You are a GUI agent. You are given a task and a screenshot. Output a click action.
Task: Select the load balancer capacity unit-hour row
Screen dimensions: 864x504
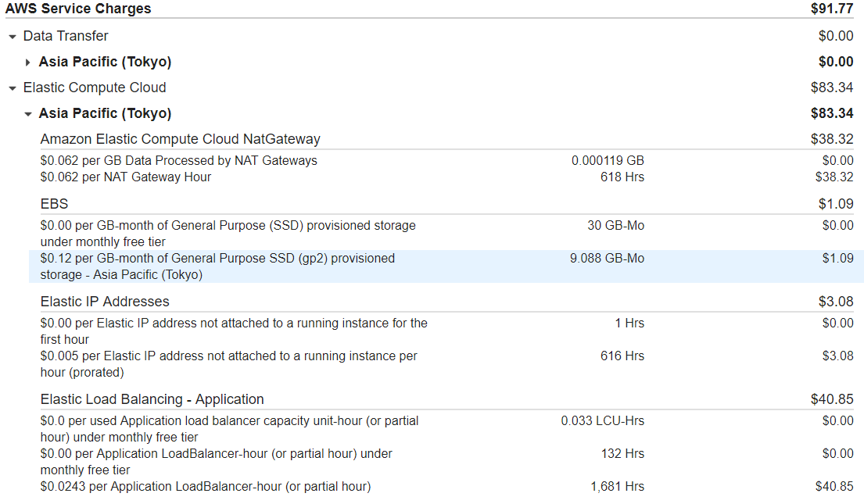click(x=447, y=428)
